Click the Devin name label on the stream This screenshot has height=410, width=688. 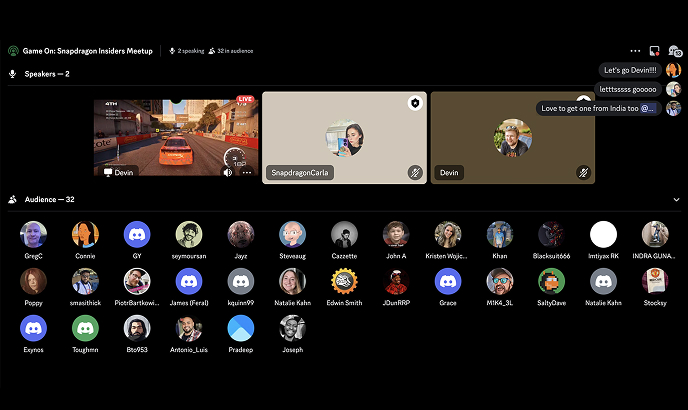119,173
